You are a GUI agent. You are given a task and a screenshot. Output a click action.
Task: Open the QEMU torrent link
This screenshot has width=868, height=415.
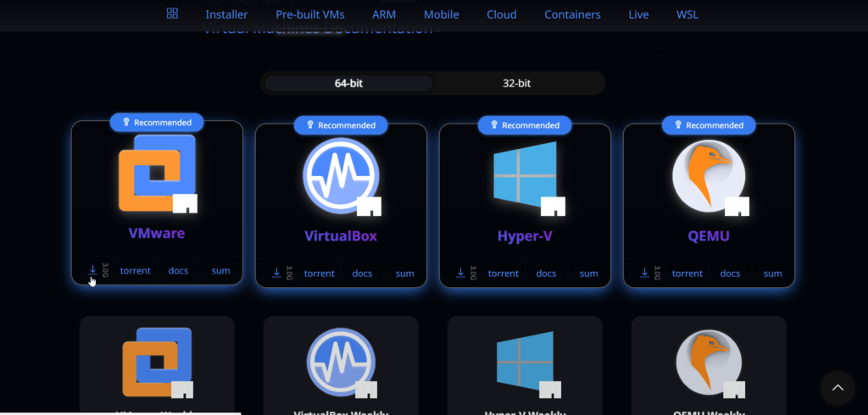(687, 274)
